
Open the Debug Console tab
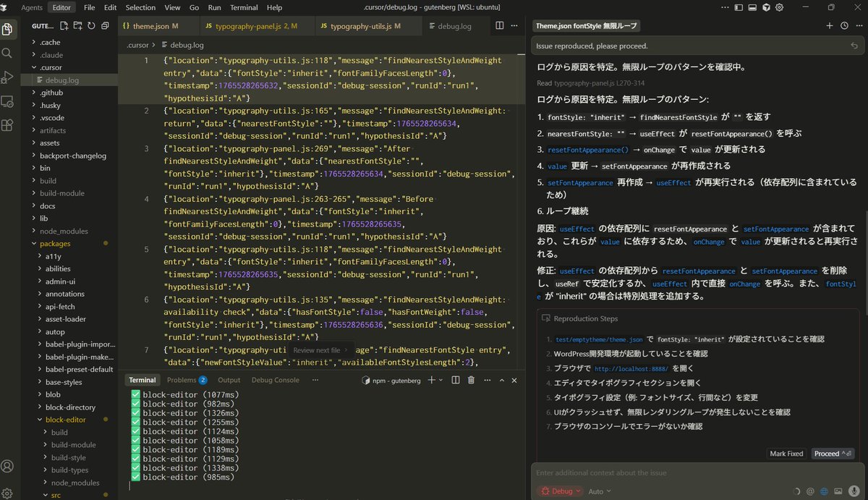pyautogui.click(x=275, y=380)
